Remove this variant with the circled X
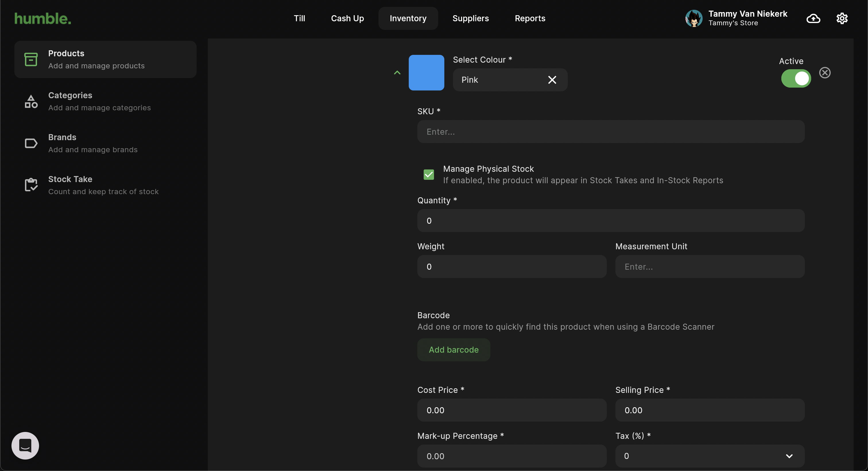Image resolution: width=868 pixels, height=471 pixels. pos(825,72)
